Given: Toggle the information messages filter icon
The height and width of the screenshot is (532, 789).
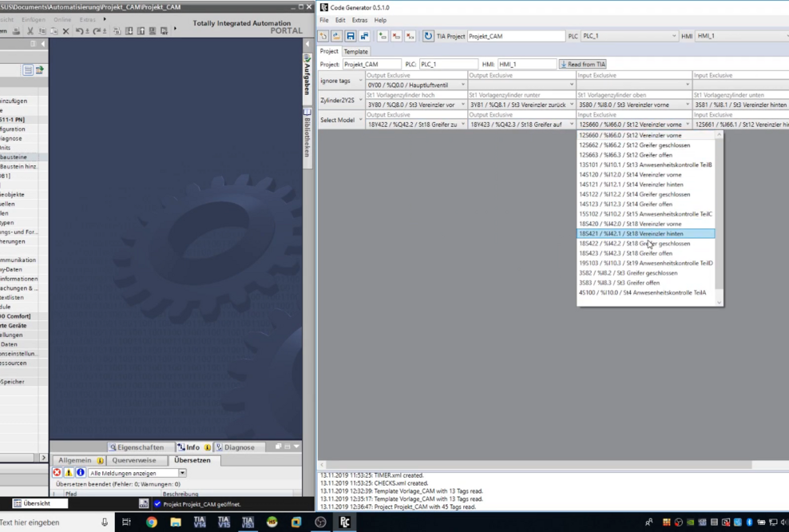Looking at the screenshot, I should [80, 473].
